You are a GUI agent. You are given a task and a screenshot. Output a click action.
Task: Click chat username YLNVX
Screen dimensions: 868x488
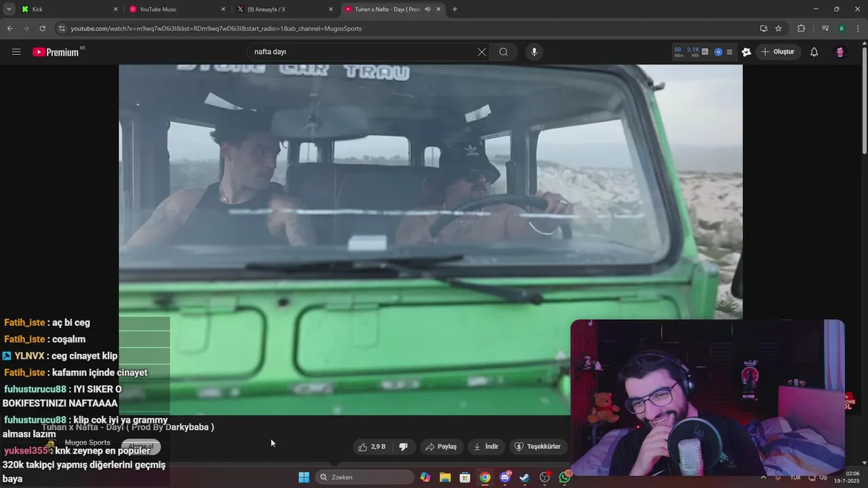point(28,356)
